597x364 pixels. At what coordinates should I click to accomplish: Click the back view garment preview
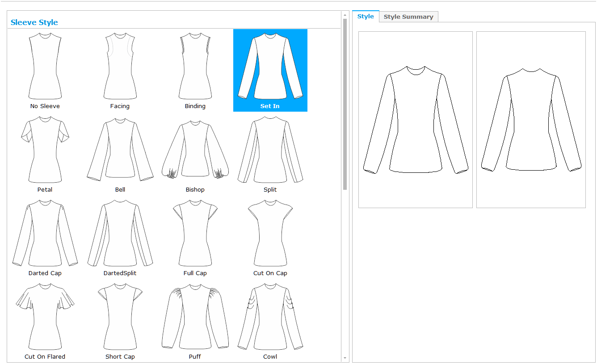[x=531, y=120]
